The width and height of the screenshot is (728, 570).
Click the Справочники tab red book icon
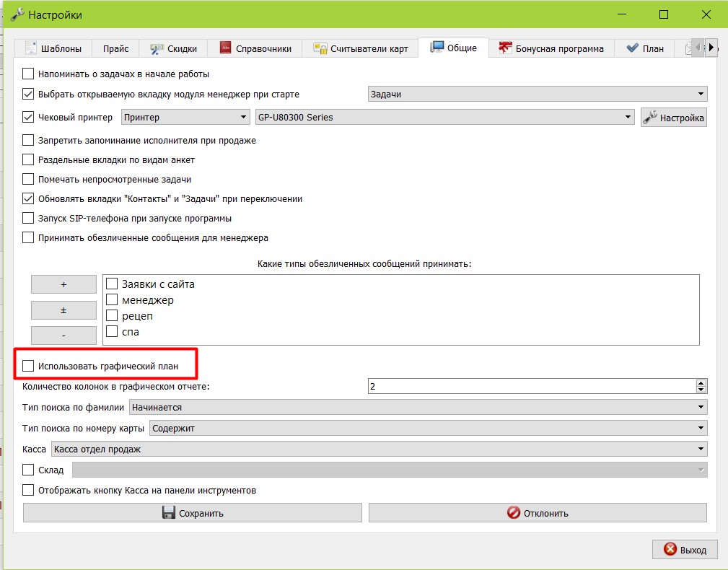click(x=226, y=48)
